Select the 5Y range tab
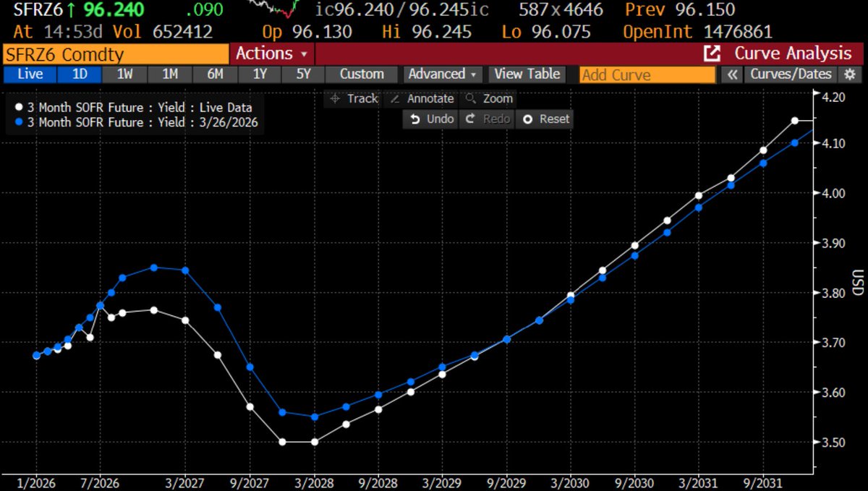The height and width of the screenshot is (491, 868). click(x=302, y=74)
